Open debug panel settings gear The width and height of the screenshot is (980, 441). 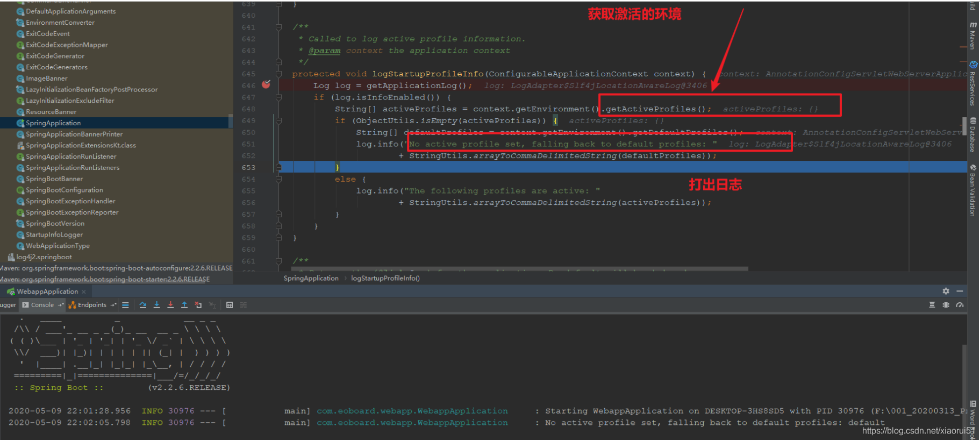[946, 291]
